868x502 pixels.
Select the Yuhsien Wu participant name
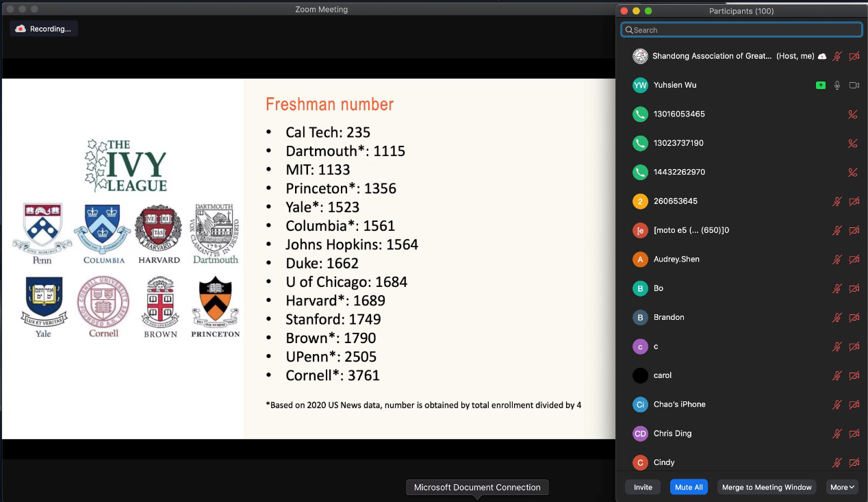click(x=675, y=85)
